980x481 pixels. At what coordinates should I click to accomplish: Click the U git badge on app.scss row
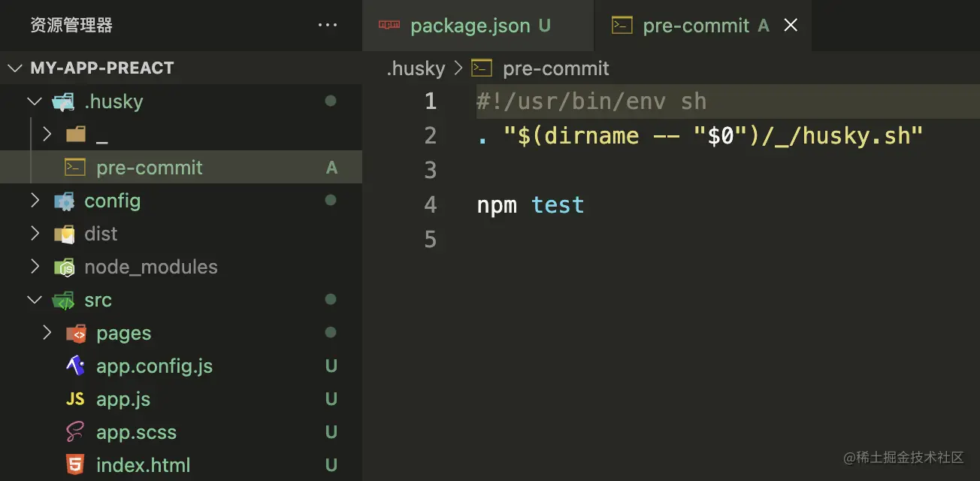coord(331,432)
